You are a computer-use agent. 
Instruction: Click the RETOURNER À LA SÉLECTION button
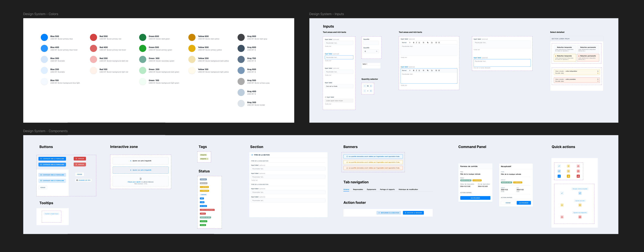pyautogui.click(x=389, y=213)
